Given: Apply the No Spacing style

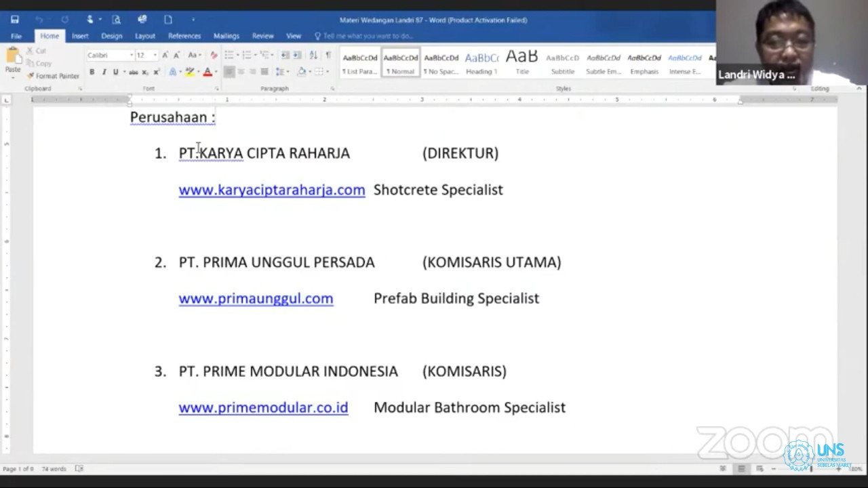Looking at the screenshot, I should [441, 62].
